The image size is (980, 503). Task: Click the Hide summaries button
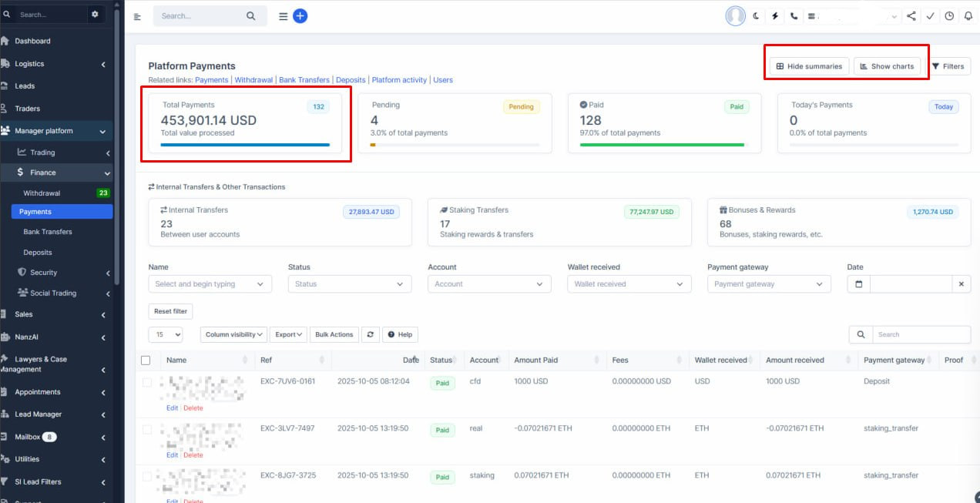pos(809,66)
